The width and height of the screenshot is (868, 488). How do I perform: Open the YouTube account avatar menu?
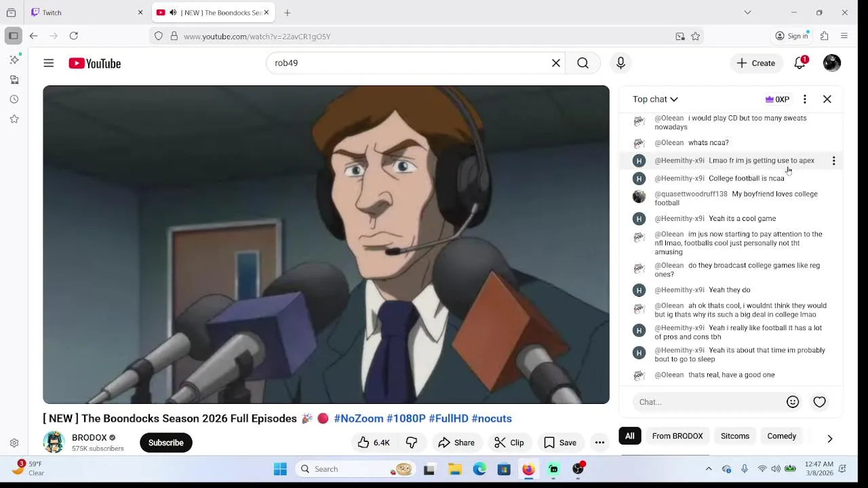[832, 63]
